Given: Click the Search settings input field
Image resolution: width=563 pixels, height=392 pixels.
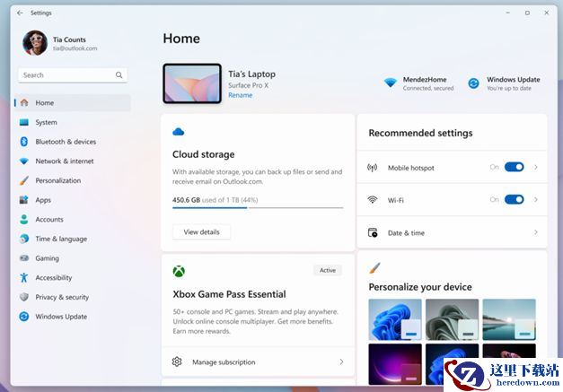Looking at the screenshot, I should point(67,75).
